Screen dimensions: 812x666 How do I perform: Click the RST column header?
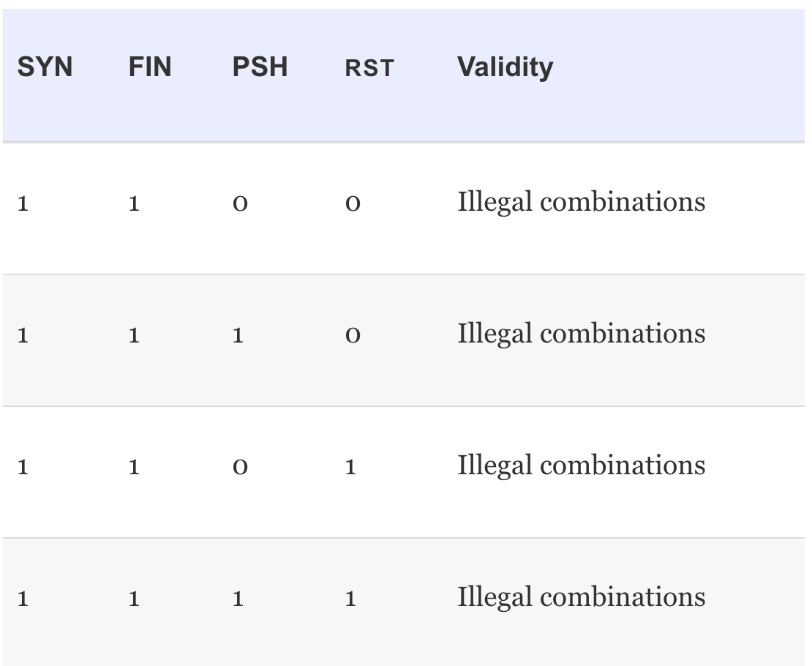click(x=369, y=68)
